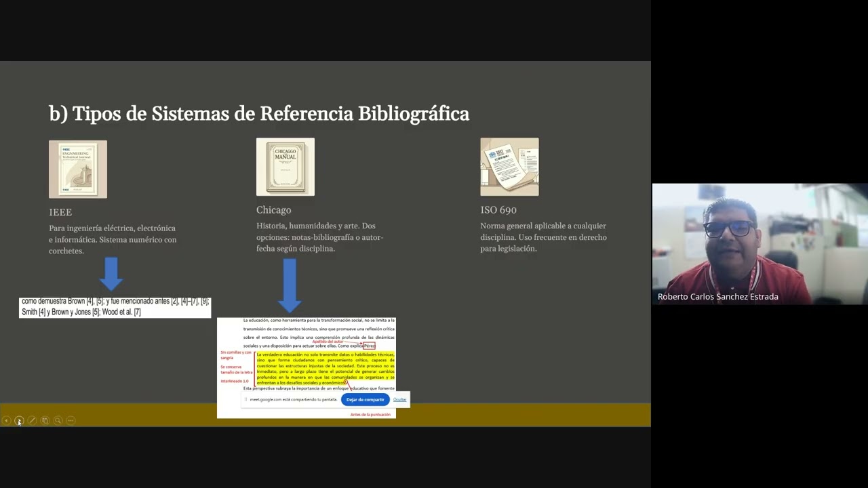This screenshot has height=488, width=868.
Task: Click the Ocultar link
Action: click(x=400, y=400)
